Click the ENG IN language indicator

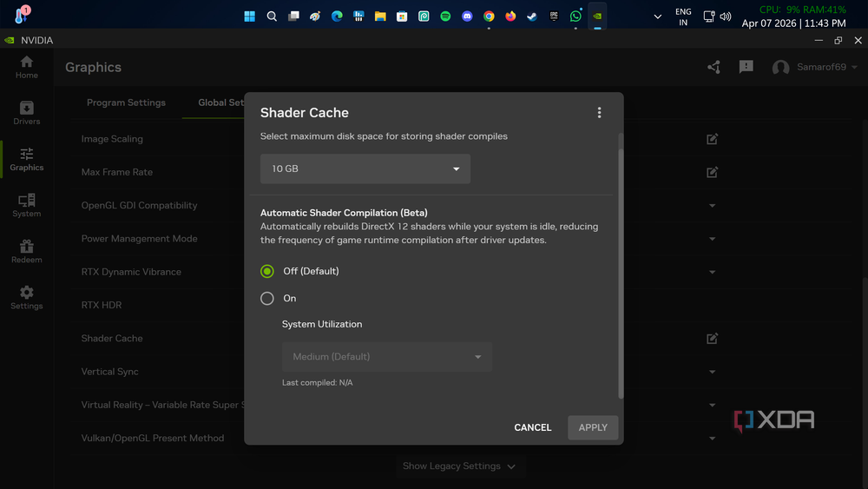pyautogui.click(x=683, y=17)
